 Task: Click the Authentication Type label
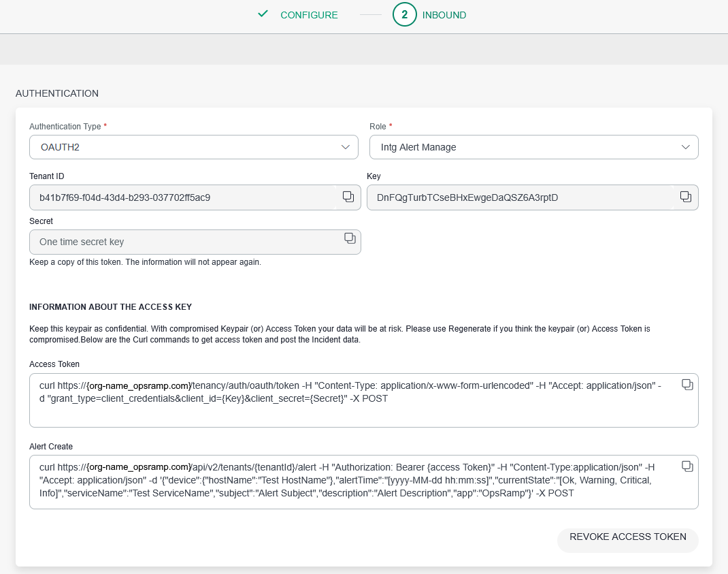[x=65, y=127]
